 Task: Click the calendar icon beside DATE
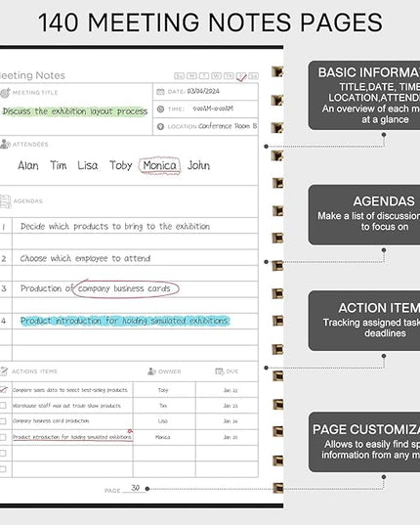[160, 92]
